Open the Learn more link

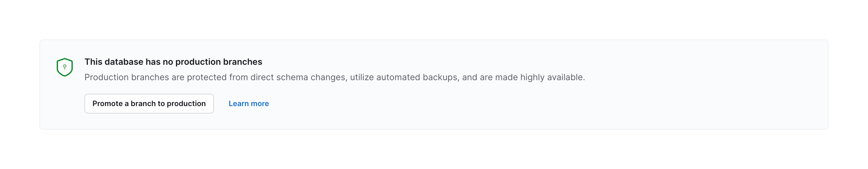248,104
